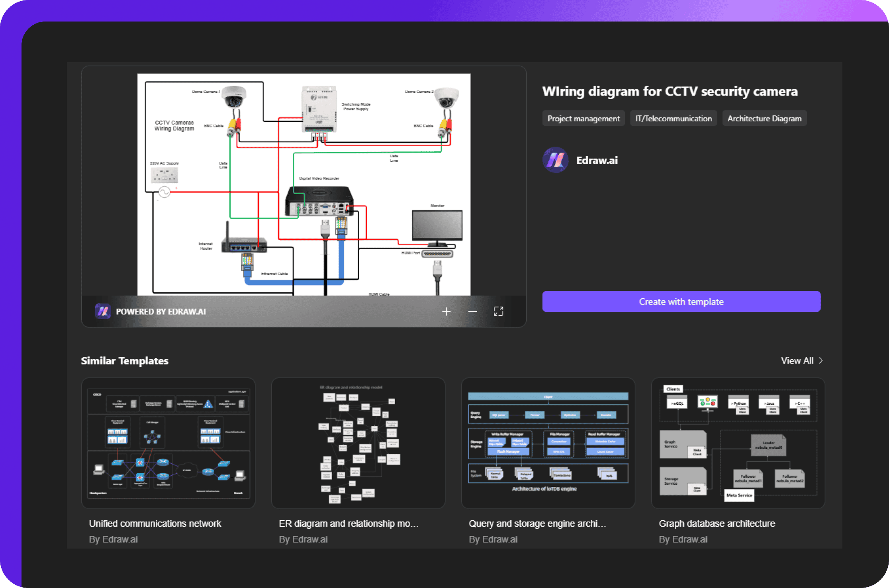The height and width of the screenshot is (588, 889).
Task: Click 'By Edraw.ai' under Query and storage card
Action: pyautogui.click(x=493, y=539)
